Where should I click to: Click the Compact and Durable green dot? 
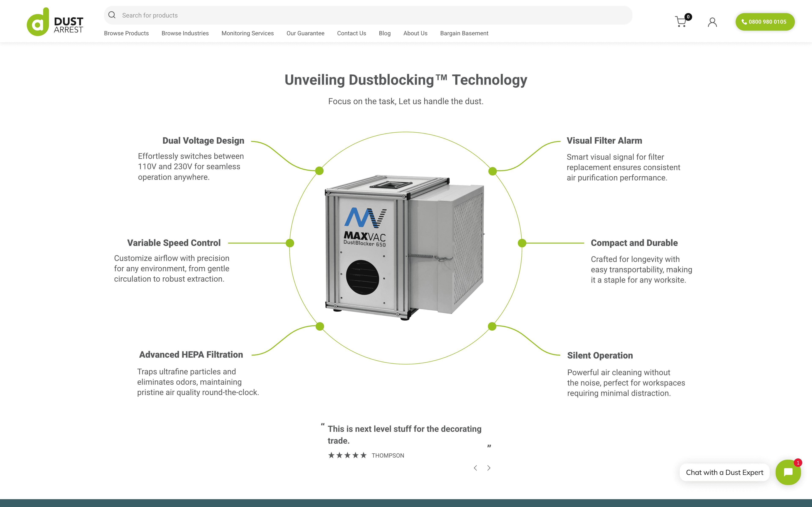522,243
